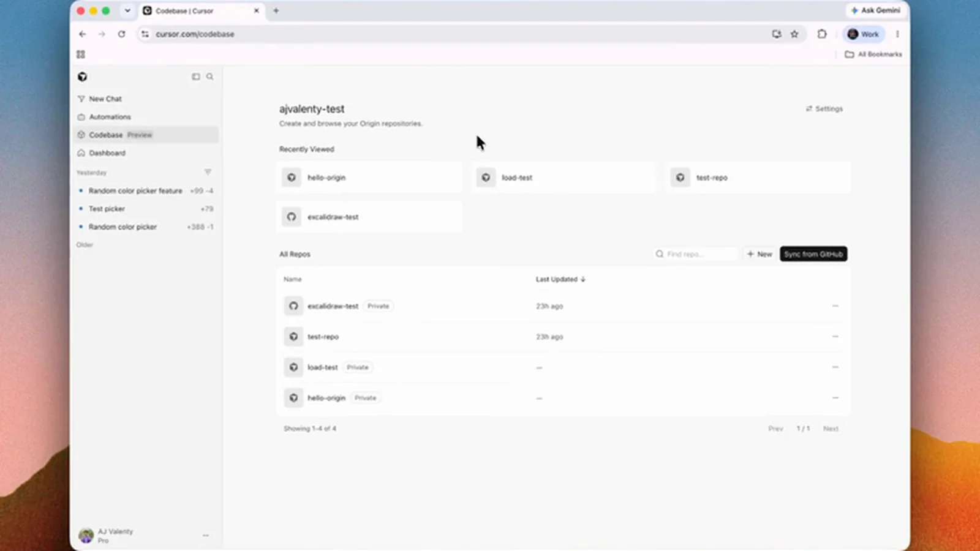Click the Showing 1-4 of 4 text
The image size is (980, 551).
tap(310, 429)
